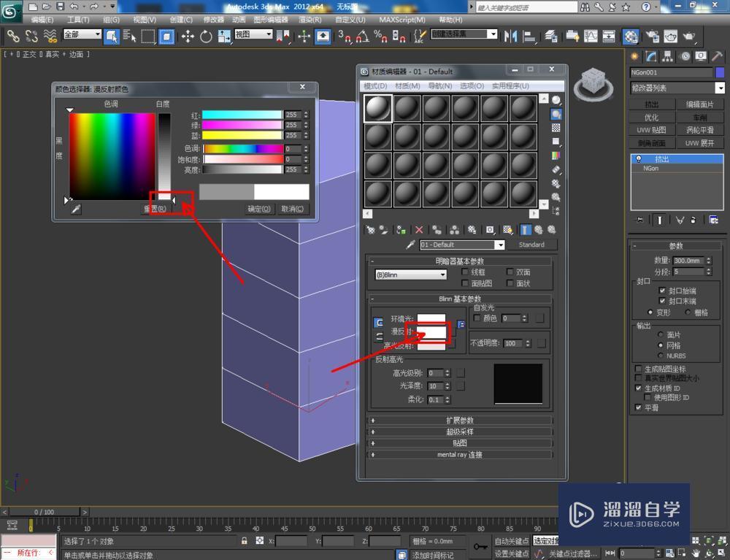Select the 面片 output radio button
This screenshot has height=560, width=730.
coord(660,334)
